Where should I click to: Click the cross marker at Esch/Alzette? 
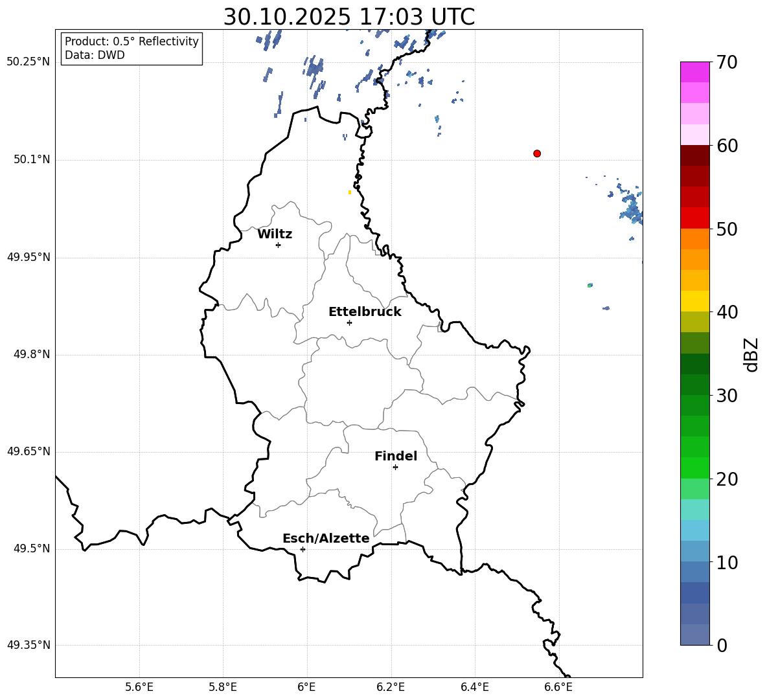(303, 549)
